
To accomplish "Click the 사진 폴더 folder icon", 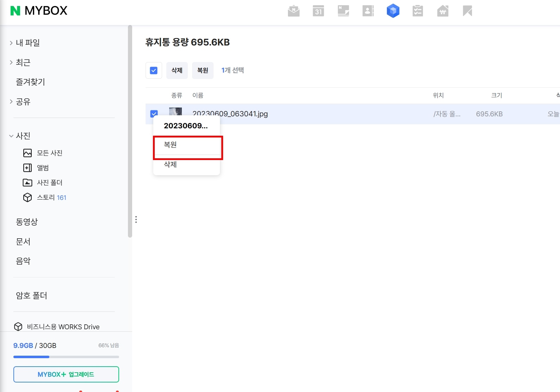I will (x=27, y=183).
